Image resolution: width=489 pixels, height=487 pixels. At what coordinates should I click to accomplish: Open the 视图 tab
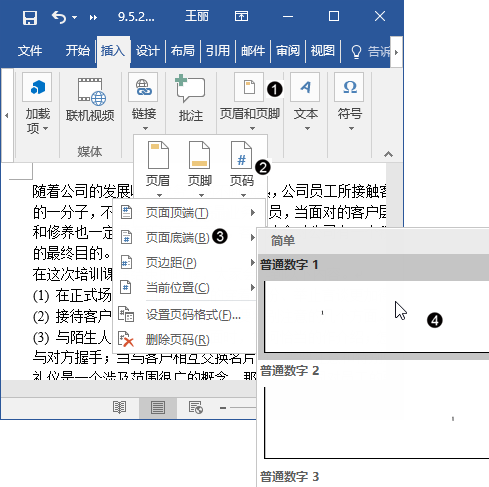[x=323, y=51]
